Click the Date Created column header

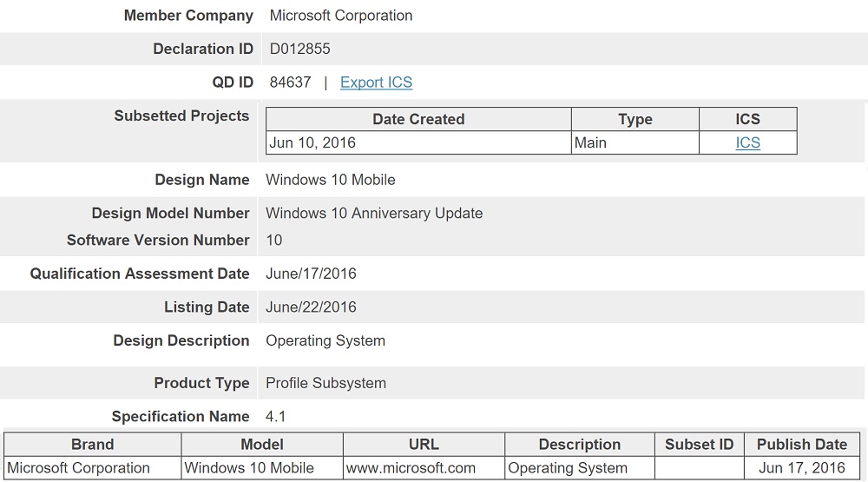(418, 119)
